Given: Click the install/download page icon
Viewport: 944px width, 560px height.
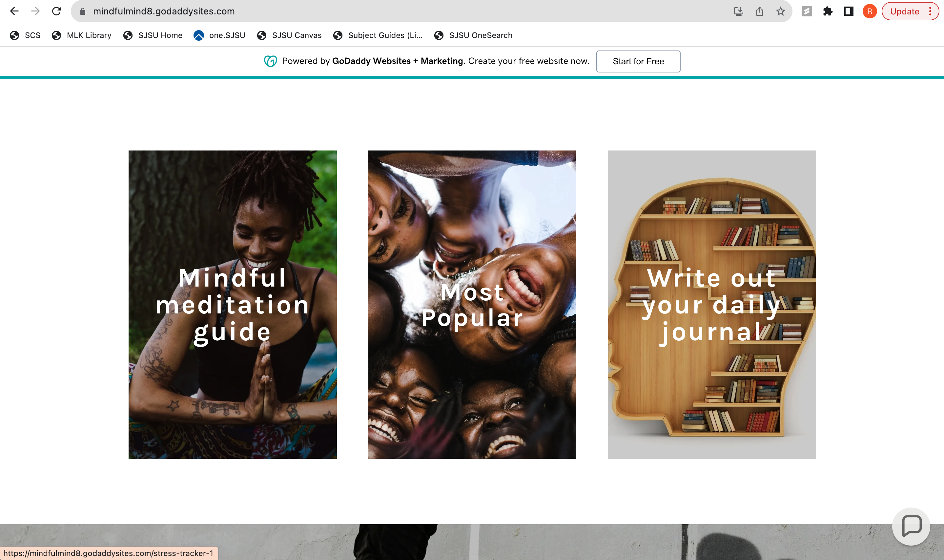Looking at the screenshot, I should click(x=738, y=11).
